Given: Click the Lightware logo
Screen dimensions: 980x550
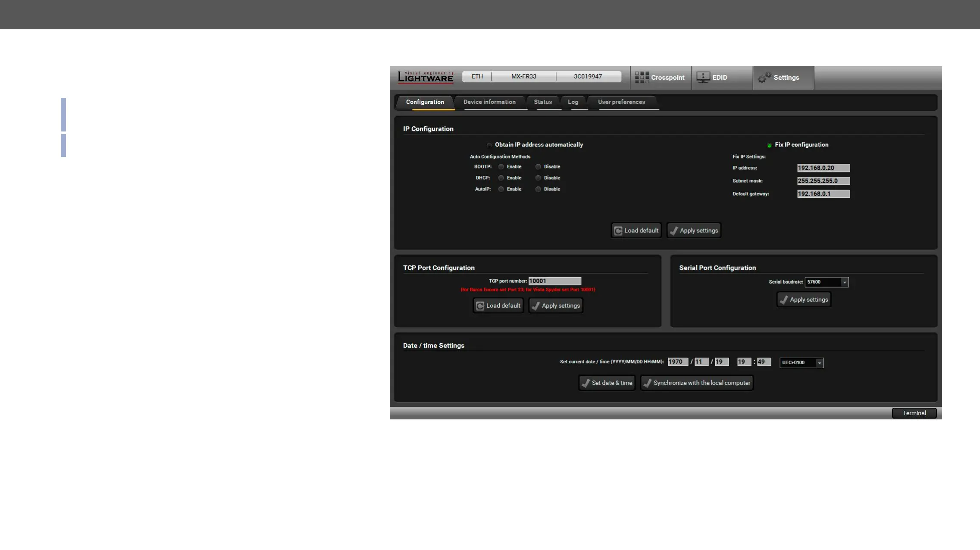Looking at the screenshot, I should (426, 77).
